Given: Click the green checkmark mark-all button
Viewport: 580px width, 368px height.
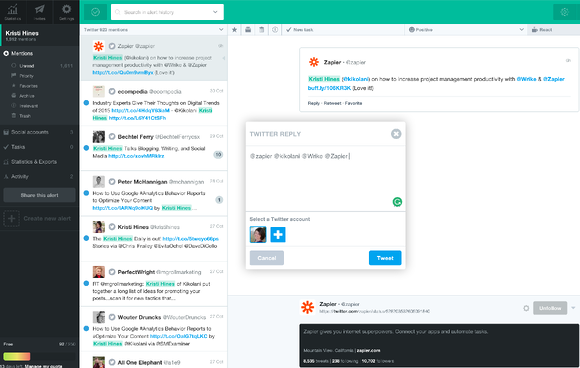Looking at the screenshot, I should click(95, 12).
